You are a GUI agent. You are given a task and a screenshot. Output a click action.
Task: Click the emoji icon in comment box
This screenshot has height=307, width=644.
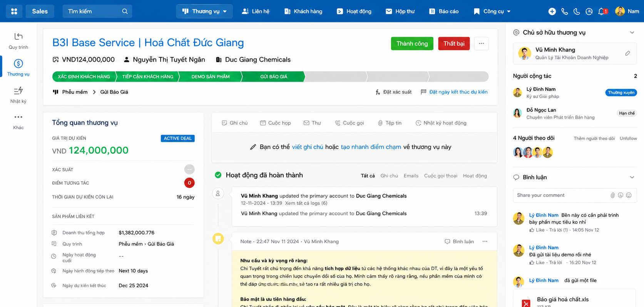click(x=629, y=195)
